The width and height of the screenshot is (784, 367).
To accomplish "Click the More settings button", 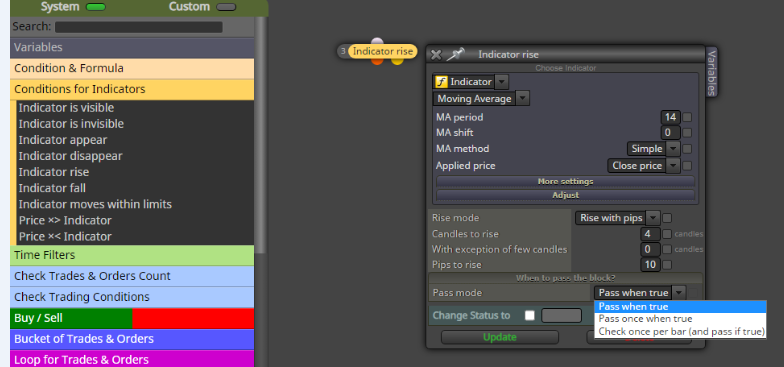I will pos(566,181).
